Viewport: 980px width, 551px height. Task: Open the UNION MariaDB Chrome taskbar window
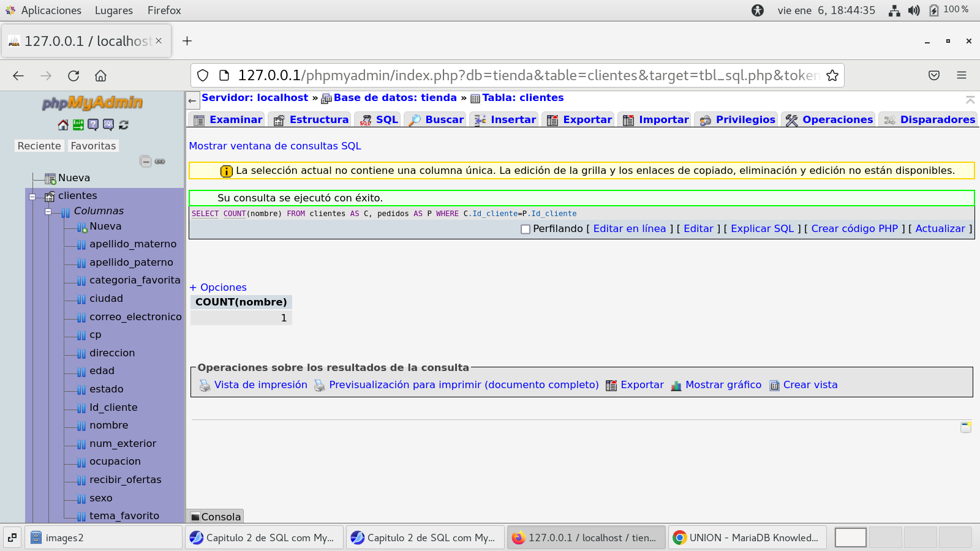pos(747,538)
